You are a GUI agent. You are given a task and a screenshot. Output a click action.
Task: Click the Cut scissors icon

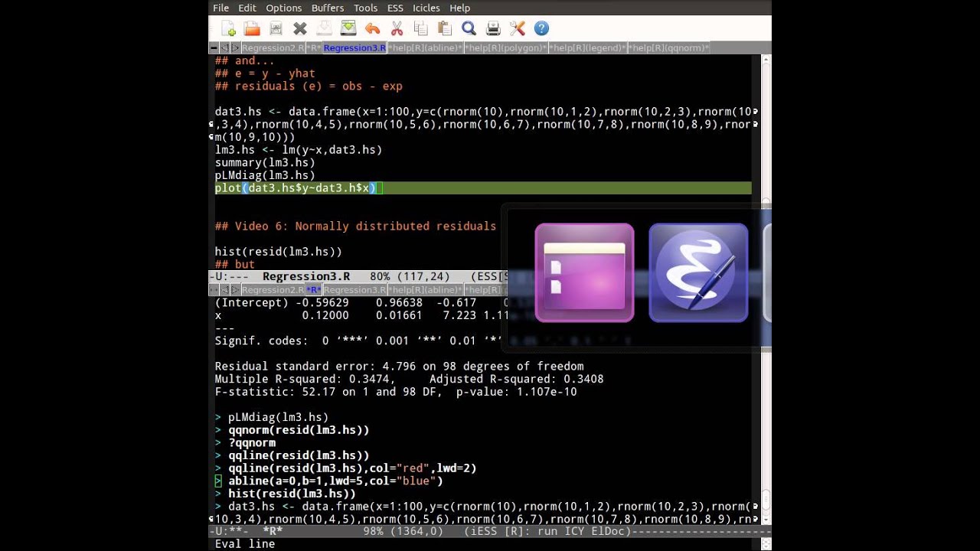[x=397, y=28]
